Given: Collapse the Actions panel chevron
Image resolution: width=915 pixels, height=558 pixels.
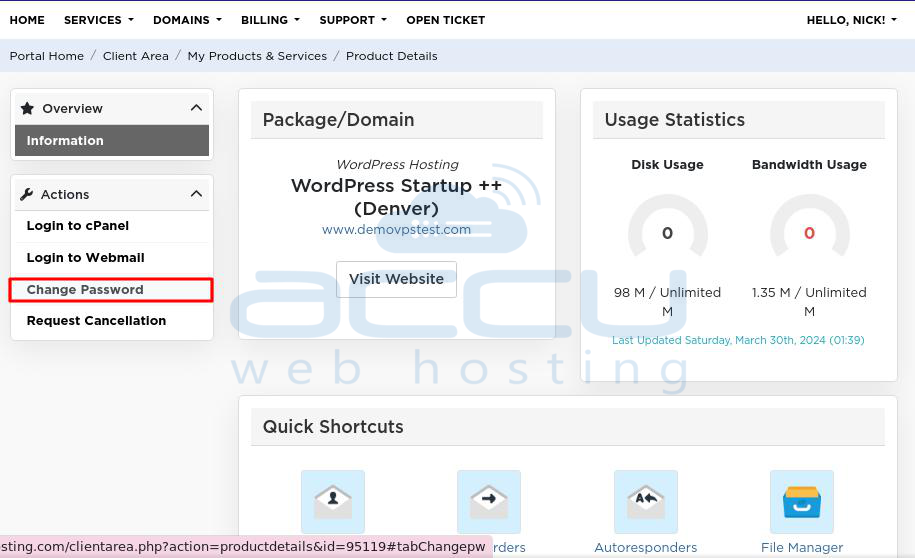Looking at the screenshot, I should point(196,194).
